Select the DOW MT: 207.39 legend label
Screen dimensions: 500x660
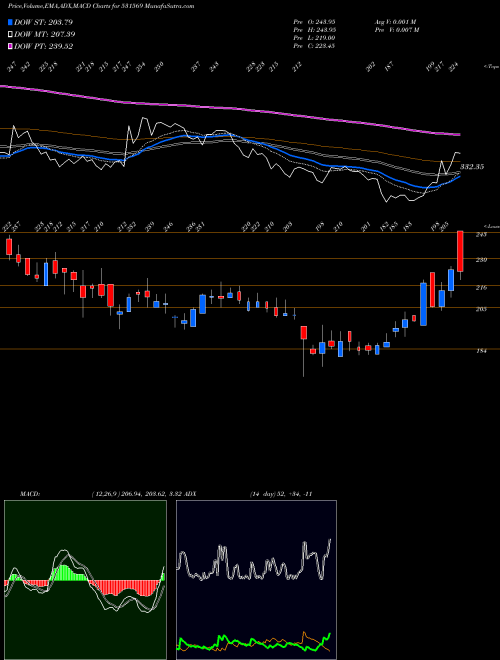coord(45,34)
